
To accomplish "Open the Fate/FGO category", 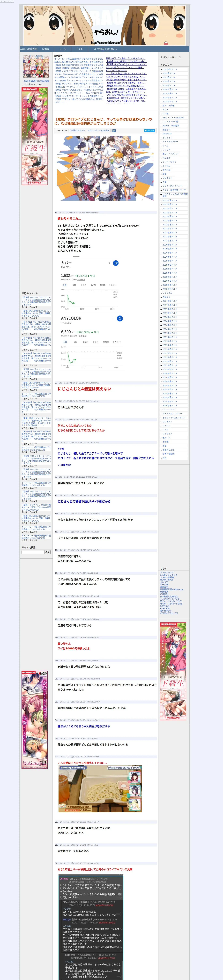I will (x=167, y=134).
